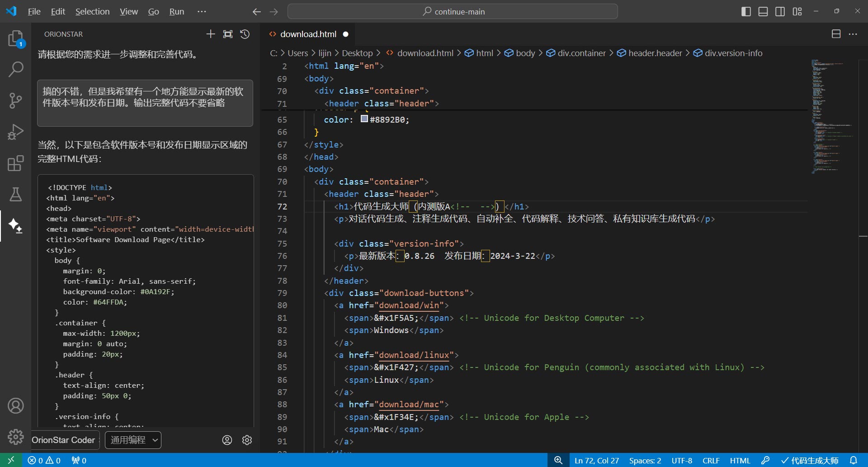Expand the hidden menu items ellipsis
Screen dimensions: 868x467
202,12
